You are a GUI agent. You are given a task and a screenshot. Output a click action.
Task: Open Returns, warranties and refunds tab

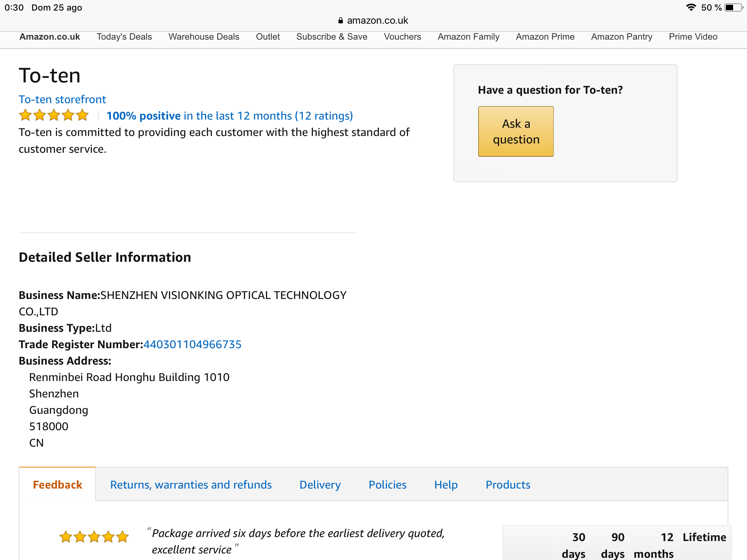pyautogui.click(x=191, y=485)
